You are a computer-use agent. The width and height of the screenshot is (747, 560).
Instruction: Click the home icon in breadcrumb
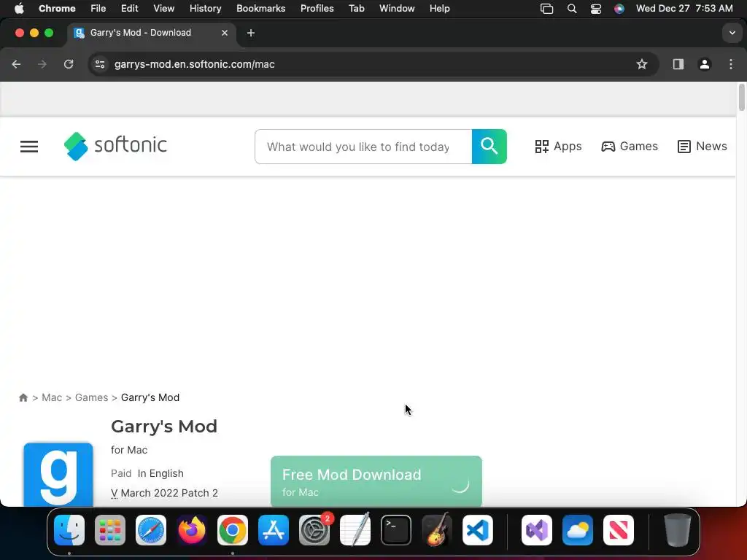(x=23, y=397)
